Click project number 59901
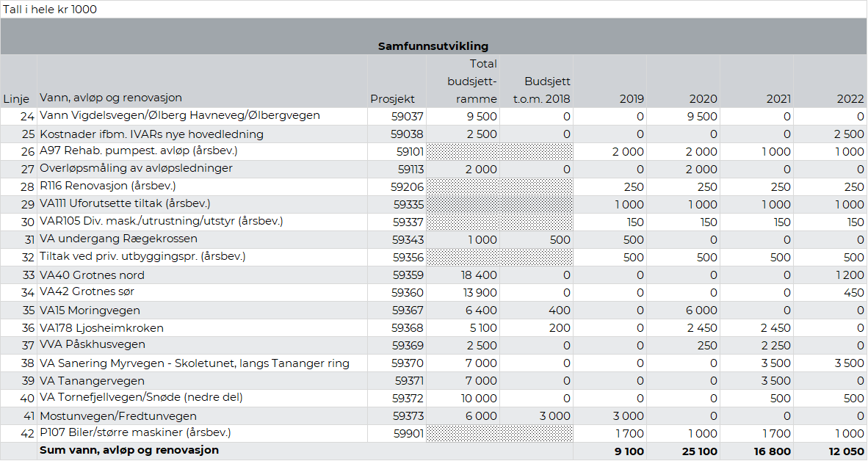The image size is (868, 461). pyautogui.click(x=407, y=434)
